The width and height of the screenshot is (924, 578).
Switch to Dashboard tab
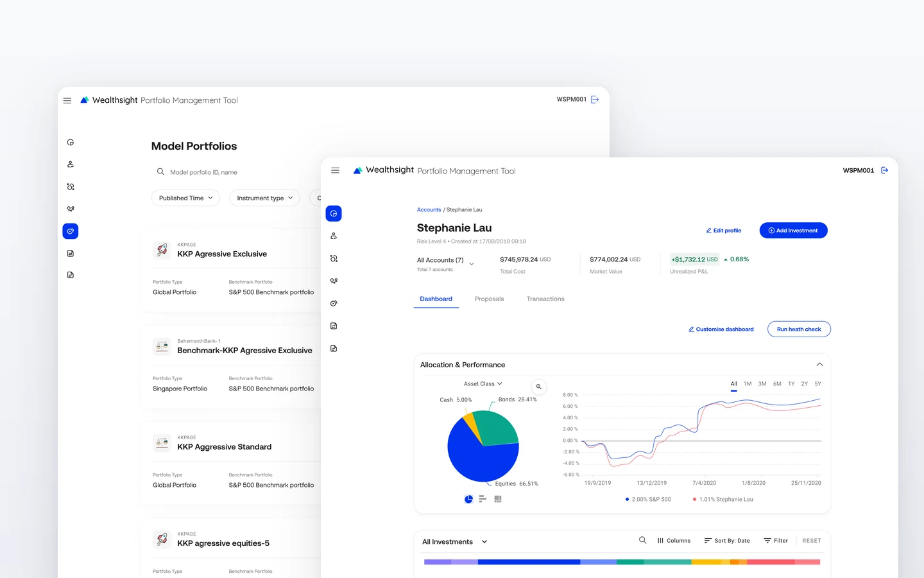pos(436,299)
